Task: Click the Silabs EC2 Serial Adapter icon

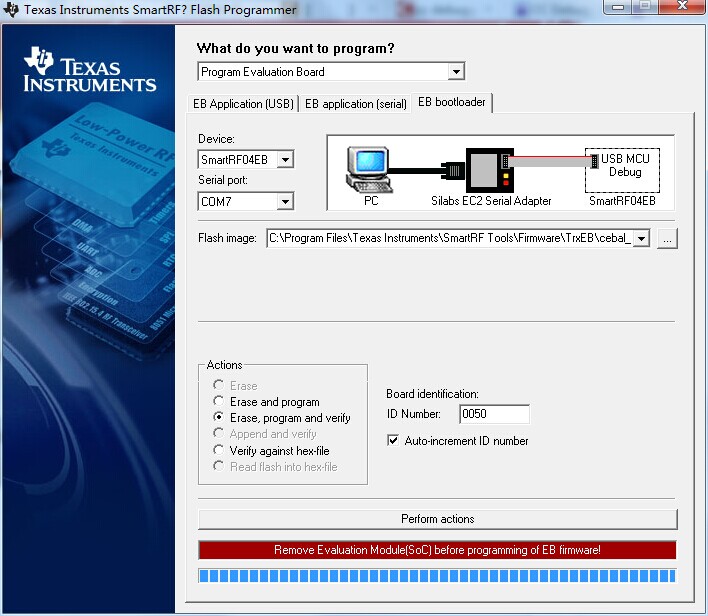Action: click(490, 170)
